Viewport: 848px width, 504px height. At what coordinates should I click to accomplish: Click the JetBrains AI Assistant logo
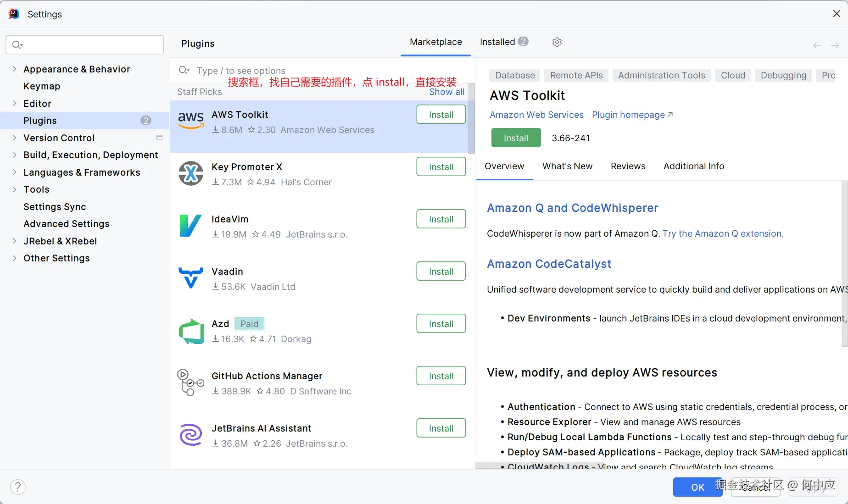191,435
